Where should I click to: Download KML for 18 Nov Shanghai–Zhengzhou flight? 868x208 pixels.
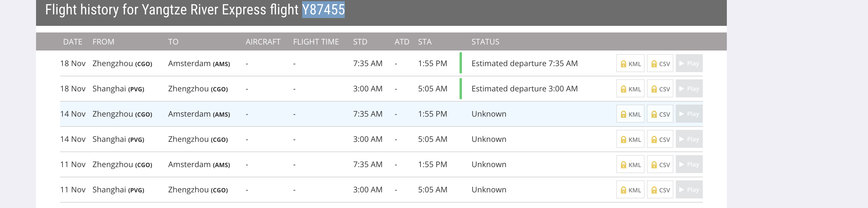coord(630,89)
